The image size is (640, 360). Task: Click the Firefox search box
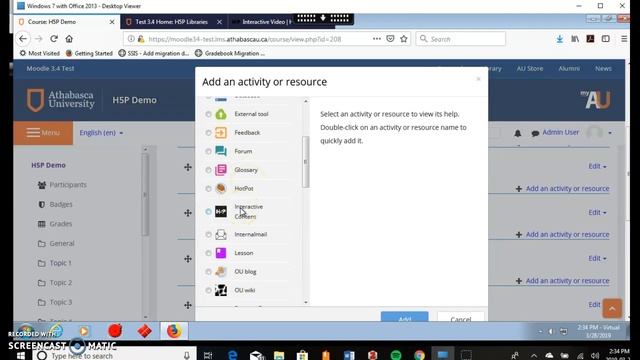click(x=460, y=39)
